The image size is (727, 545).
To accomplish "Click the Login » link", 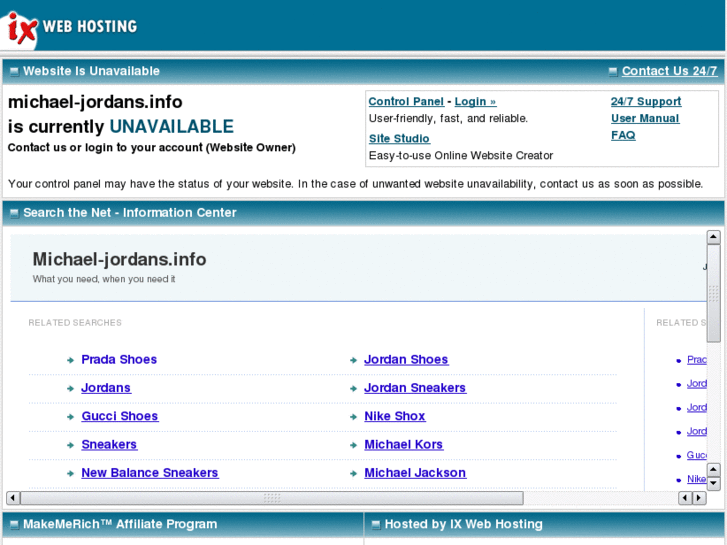I will (x=475, y=102).
